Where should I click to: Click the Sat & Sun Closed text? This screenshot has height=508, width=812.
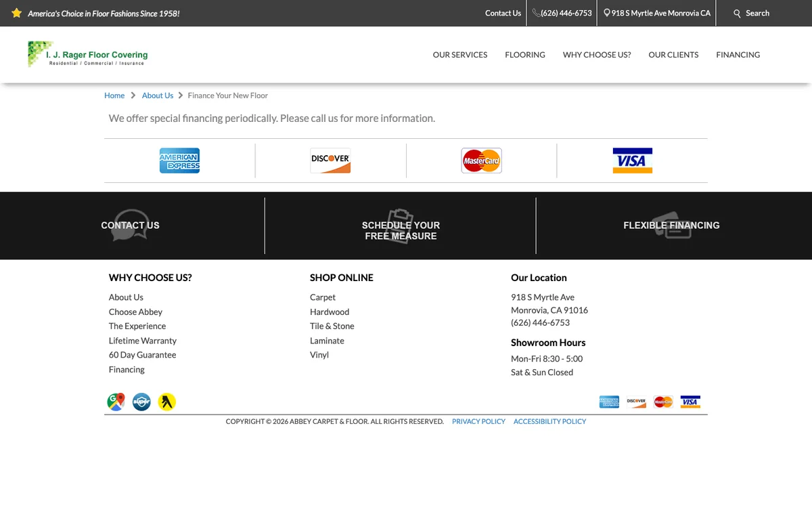pos(542,373)
